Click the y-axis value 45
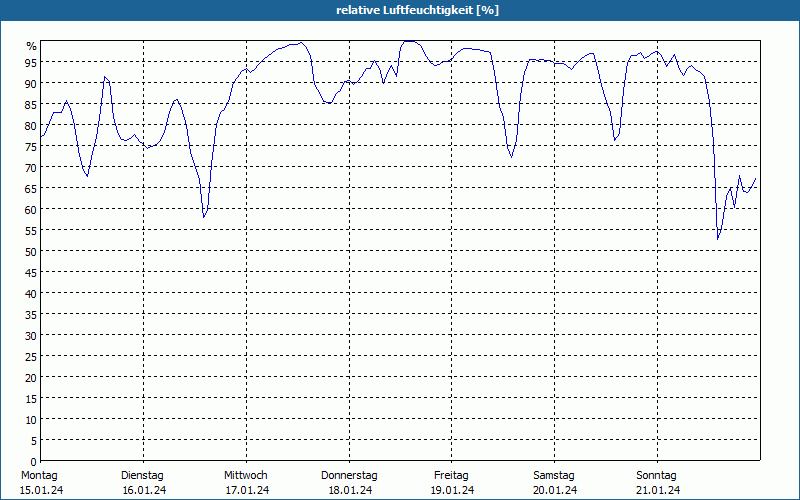 tap(31, 272)
